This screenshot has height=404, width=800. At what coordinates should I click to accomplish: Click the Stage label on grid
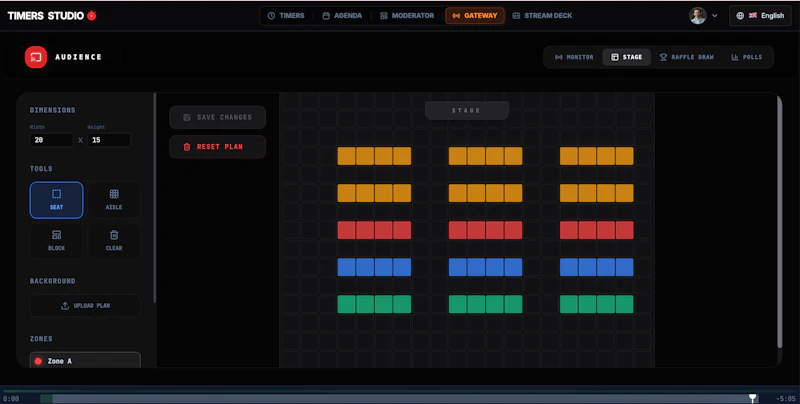[x=466, y=110]
